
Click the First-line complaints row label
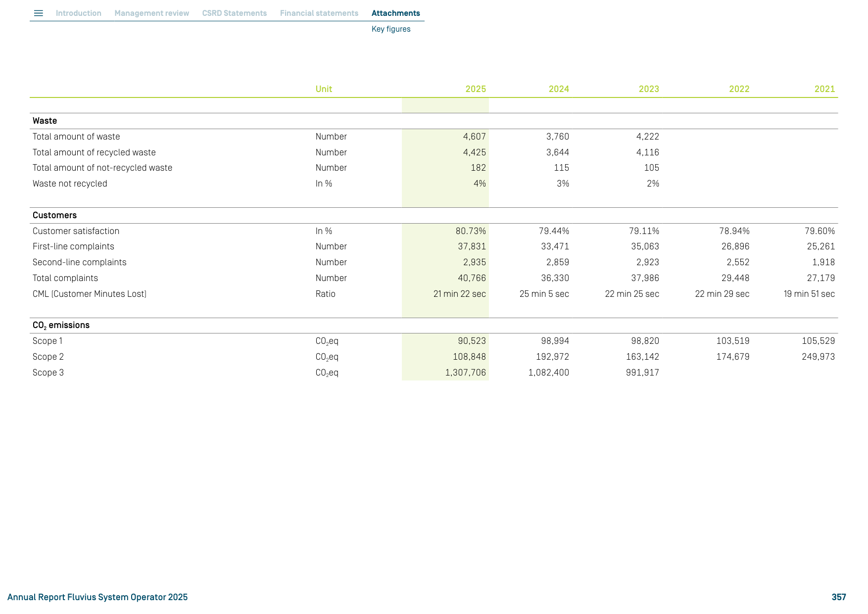pos(73,246)
